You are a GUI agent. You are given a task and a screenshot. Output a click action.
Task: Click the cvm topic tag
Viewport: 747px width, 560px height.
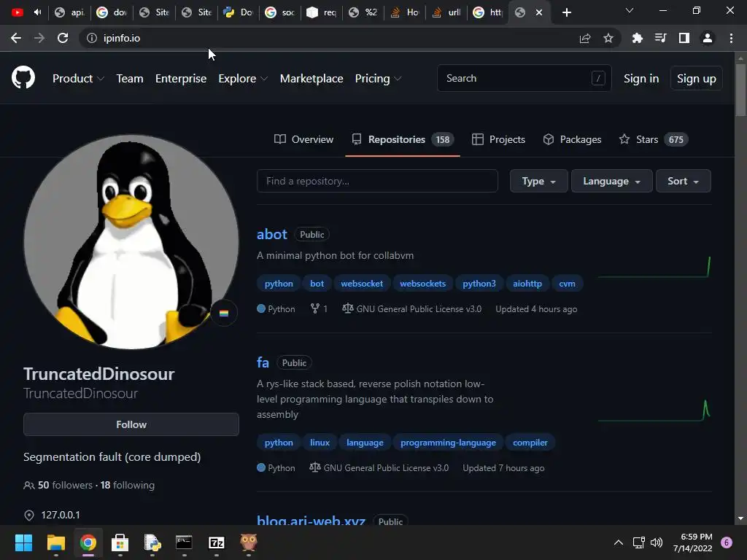567,284
